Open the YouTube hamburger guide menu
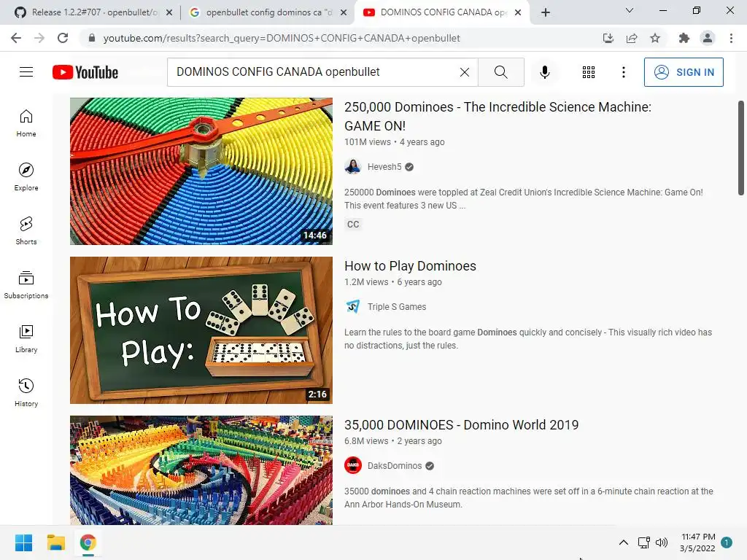 [26, 72]
